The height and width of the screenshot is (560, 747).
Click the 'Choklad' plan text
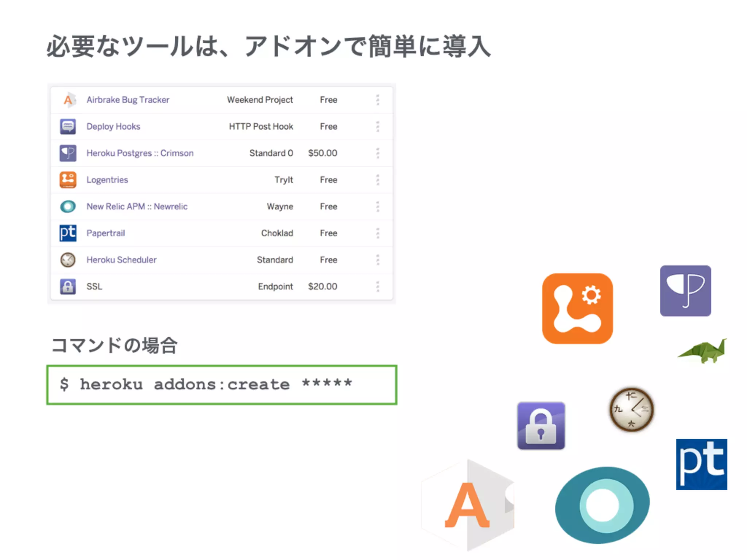[x=277, y=233]
